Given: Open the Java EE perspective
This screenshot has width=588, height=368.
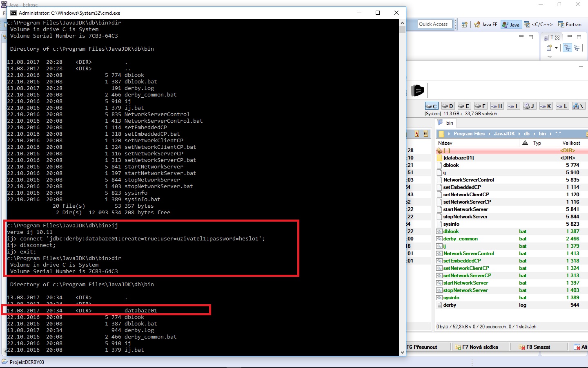Looking at the screenshot, I should point(486,25).
